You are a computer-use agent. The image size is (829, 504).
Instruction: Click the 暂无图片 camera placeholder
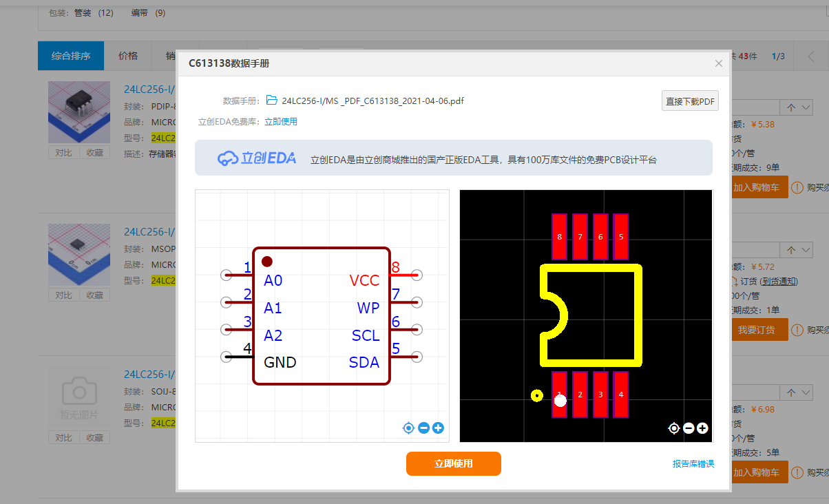[x=79, y=397]
